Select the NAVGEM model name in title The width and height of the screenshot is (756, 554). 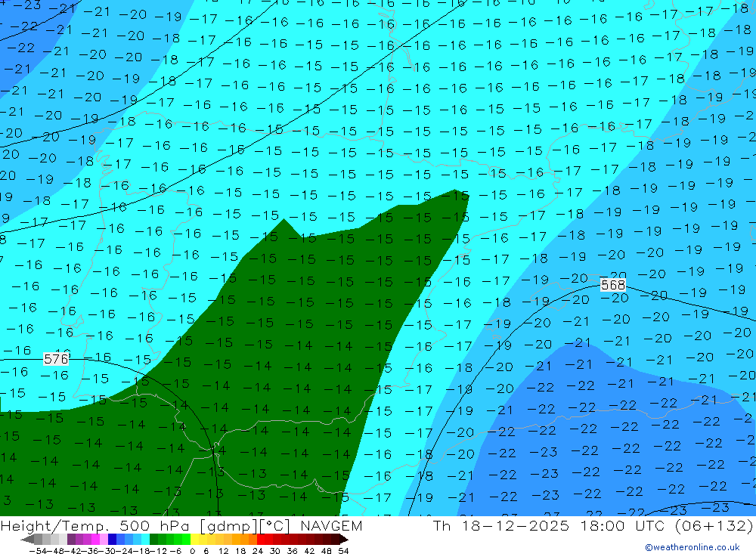331,525
